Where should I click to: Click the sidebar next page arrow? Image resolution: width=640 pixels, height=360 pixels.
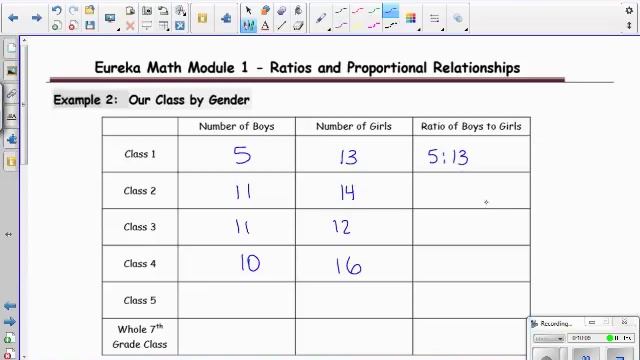[x=10, y=322]
